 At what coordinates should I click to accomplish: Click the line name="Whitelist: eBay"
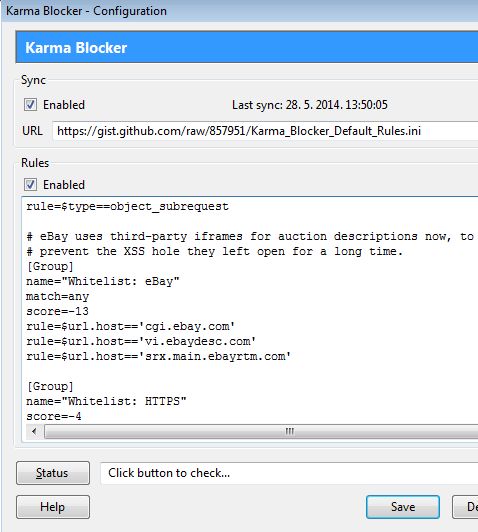pos(102,281)
